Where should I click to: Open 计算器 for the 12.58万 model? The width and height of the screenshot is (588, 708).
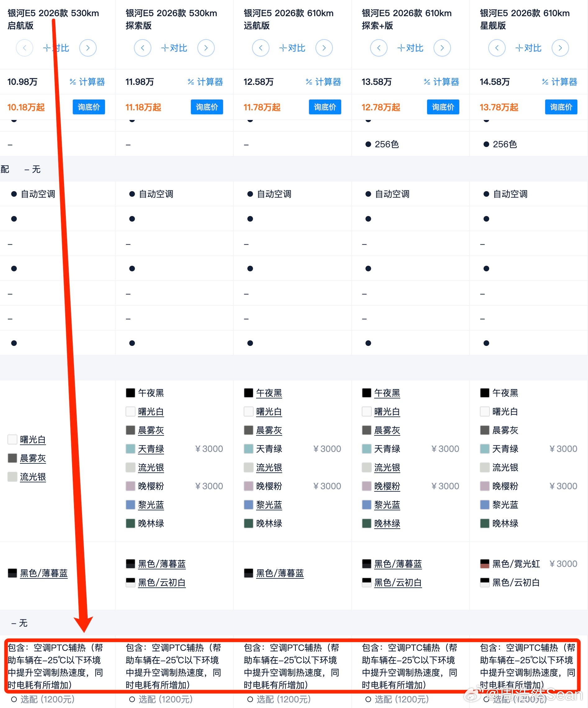tap(323, 82)
